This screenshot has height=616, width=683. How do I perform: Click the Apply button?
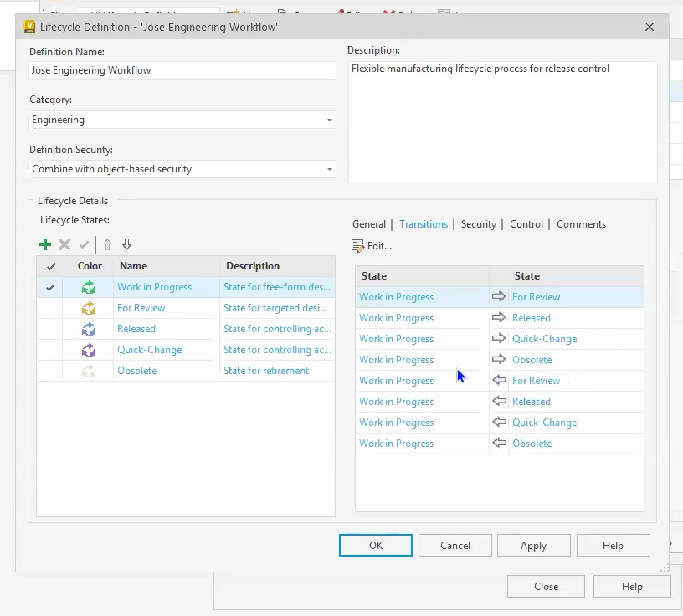point(534,546)
